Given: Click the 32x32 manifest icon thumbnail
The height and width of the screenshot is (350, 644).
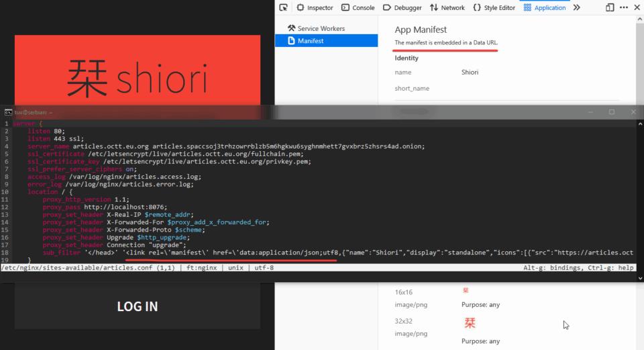Looking at the screenshot, I should point(470,323).
